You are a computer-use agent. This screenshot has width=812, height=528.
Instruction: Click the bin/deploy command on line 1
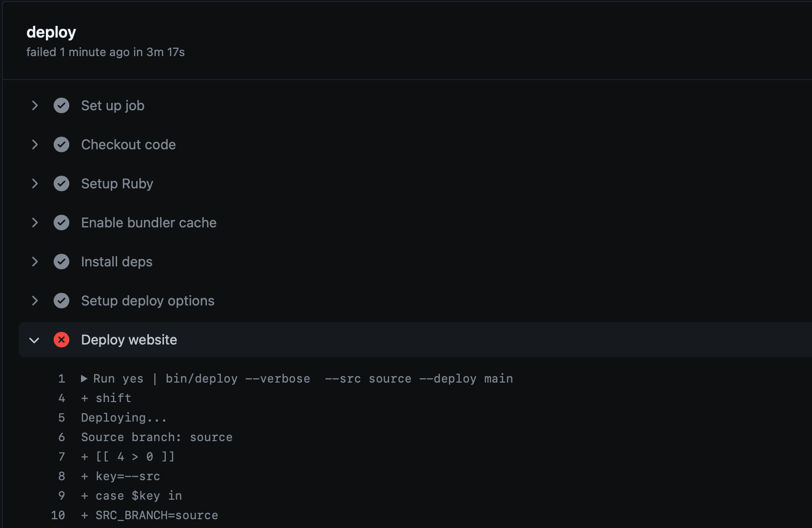click(202, 378)
